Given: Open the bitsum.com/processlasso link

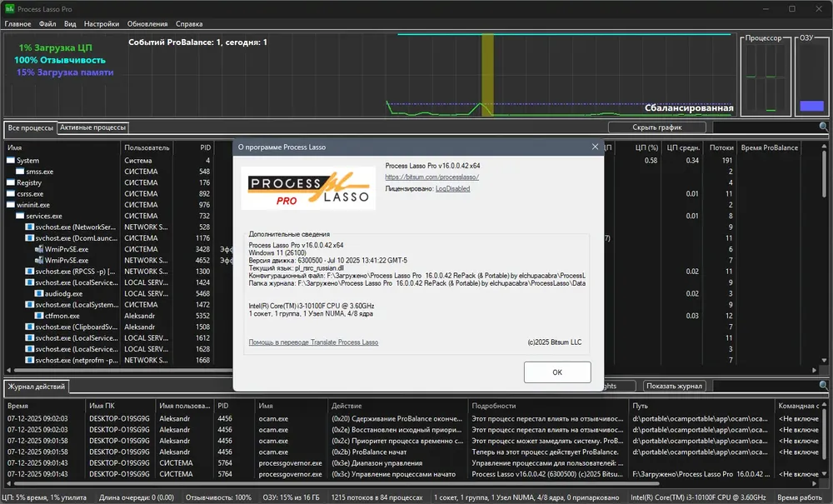Looking at the screenshot, I should point(431,177).
